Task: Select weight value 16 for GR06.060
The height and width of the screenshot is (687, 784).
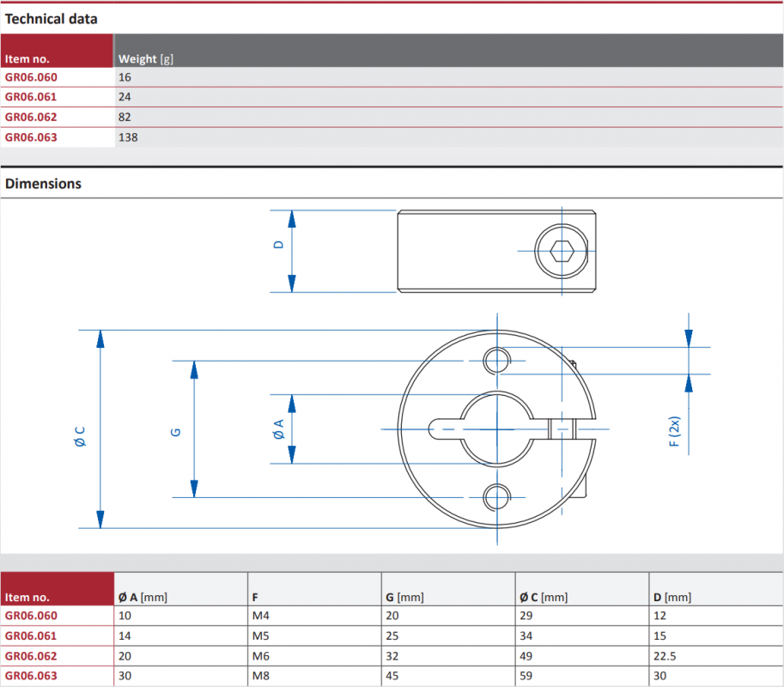Action: 125,77
